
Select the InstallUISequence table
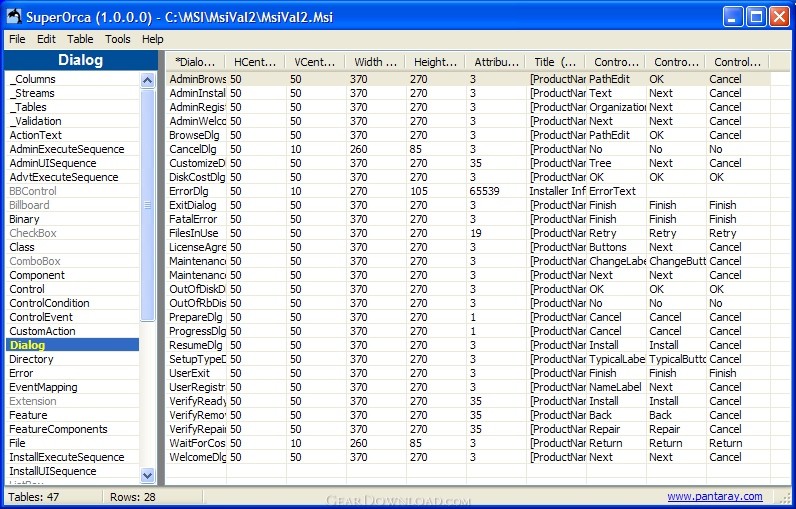point(72,471)
